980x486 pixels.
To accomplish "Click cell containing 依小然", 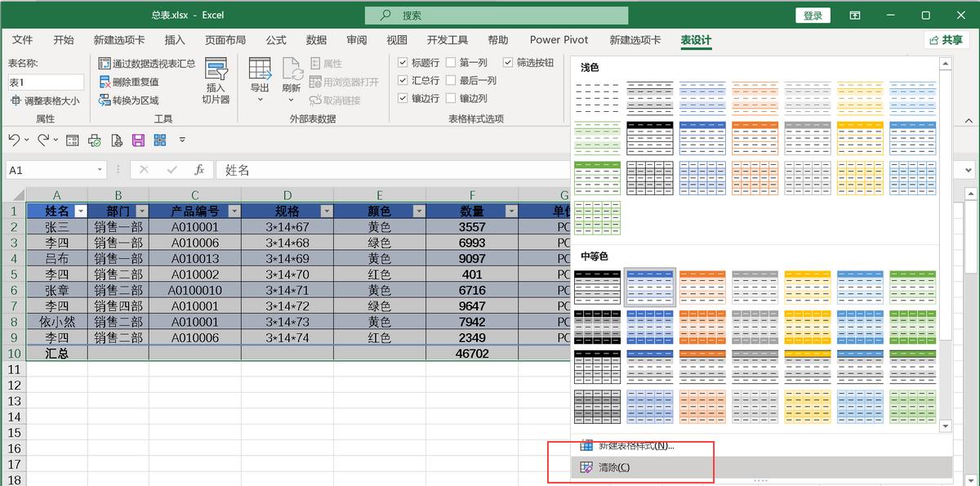I will (x=57, y=322).
